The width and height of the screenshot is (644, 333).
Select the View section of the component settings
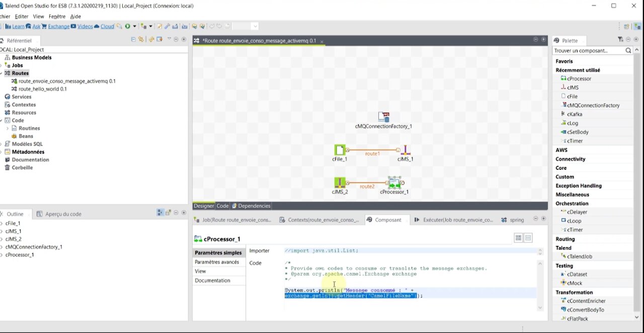tap(200, 271)
